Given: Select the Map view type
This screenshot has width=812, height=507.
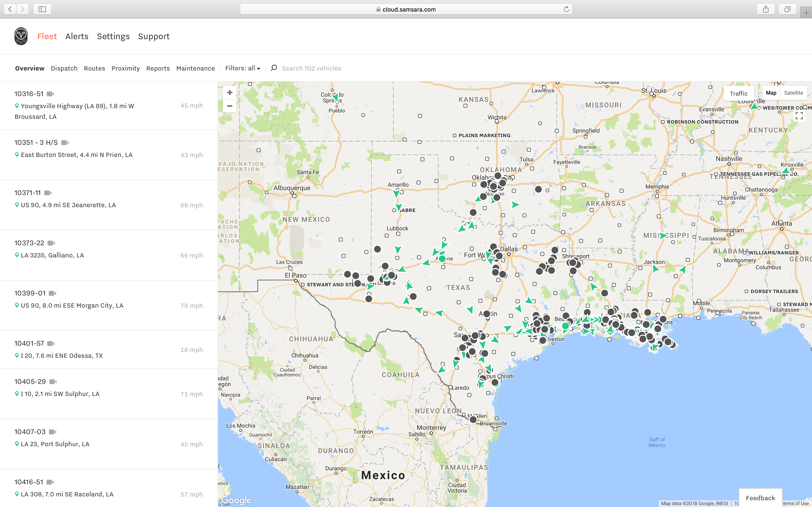Looking at the screenshot, I should click(771, 93).
